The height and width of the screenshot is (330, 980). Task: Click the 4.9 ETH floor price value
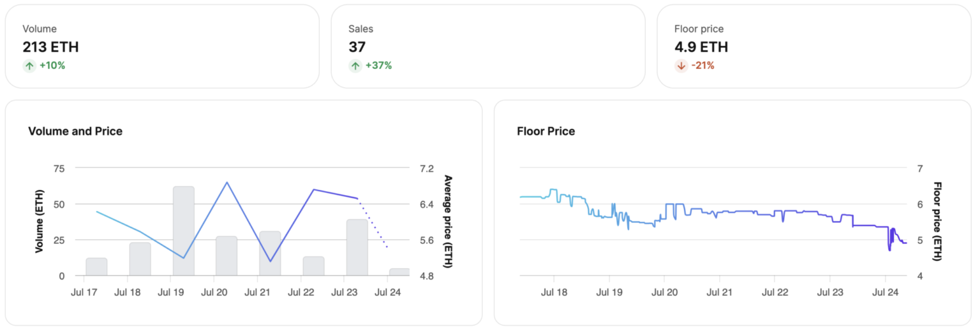click(701, 47)
